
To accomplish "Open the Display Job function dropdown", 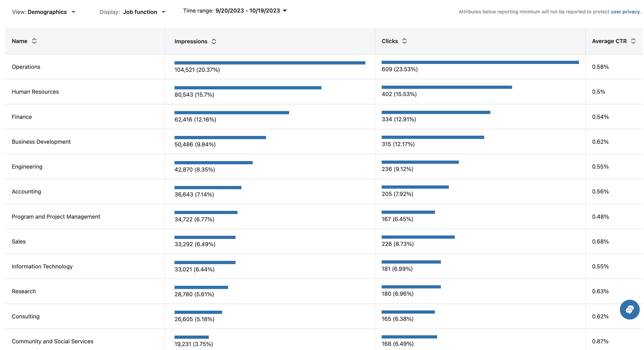I will tap(132, 12).
